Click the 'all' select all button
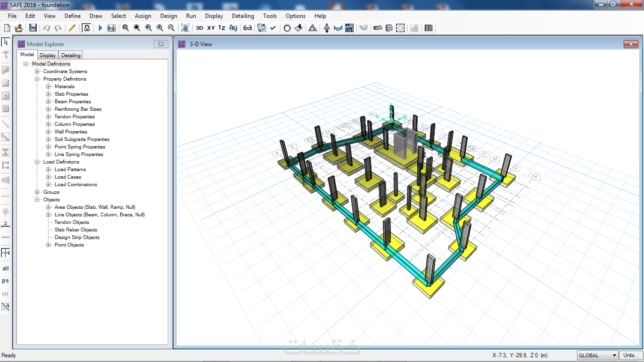The width and height of the screenshot is (644, 362). [6, 269]
